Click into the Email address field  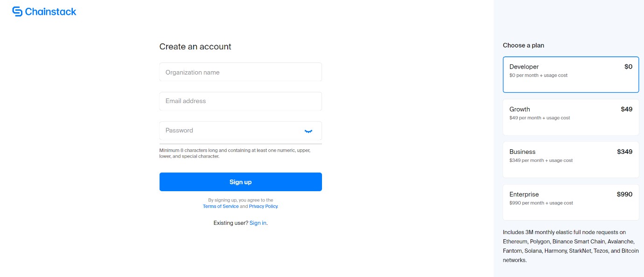click(x=240, y=101)
